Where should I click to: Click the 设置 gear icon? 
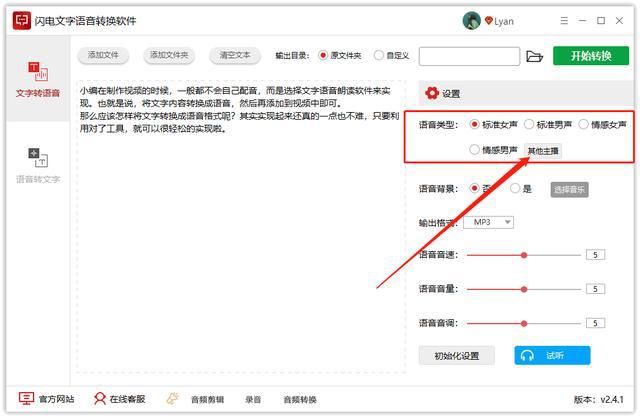[432, 93]
